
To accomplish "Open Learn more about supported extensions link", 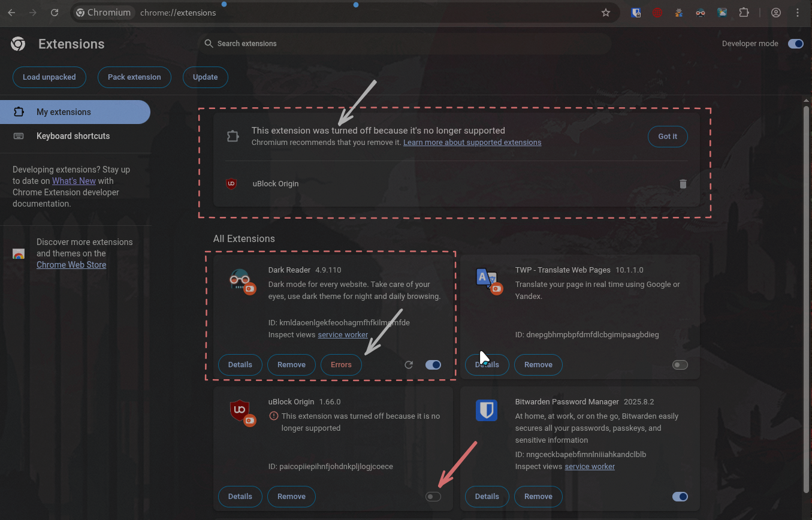I will [472, 143].
